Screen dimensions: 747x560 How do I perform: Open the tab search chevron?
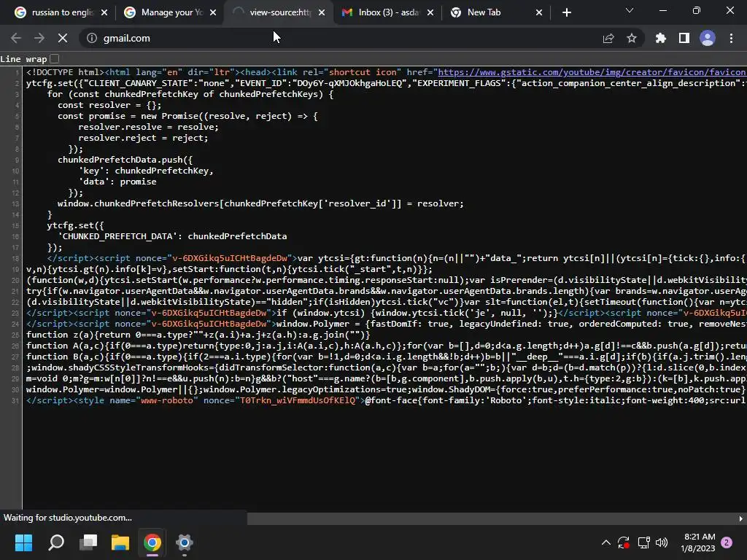(630, 10)
